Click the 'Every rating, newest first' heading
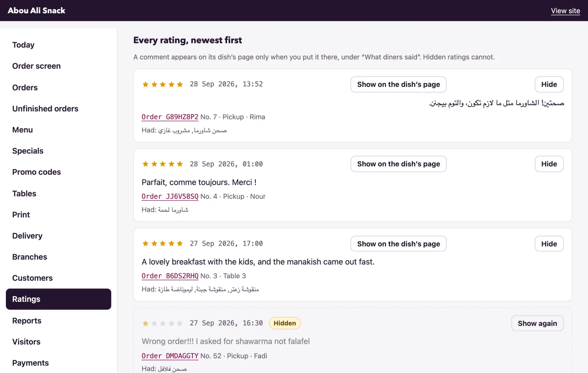This screenshot has width=588, height=373. 187,40
